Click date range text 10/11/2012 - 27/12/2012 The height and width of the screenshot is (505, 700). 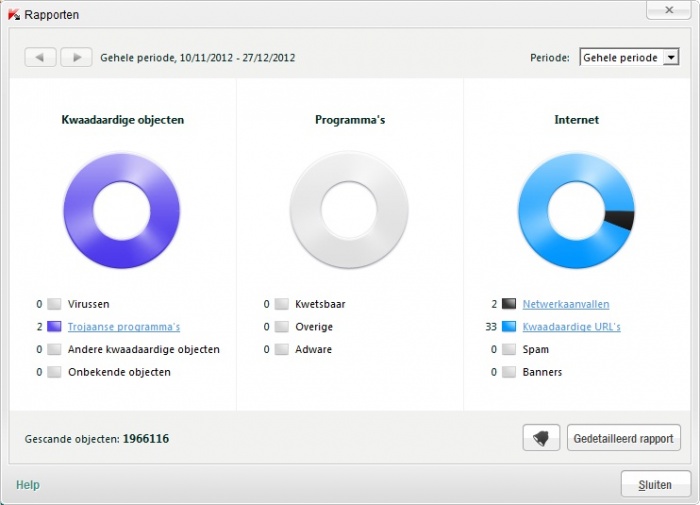point(237,58)
